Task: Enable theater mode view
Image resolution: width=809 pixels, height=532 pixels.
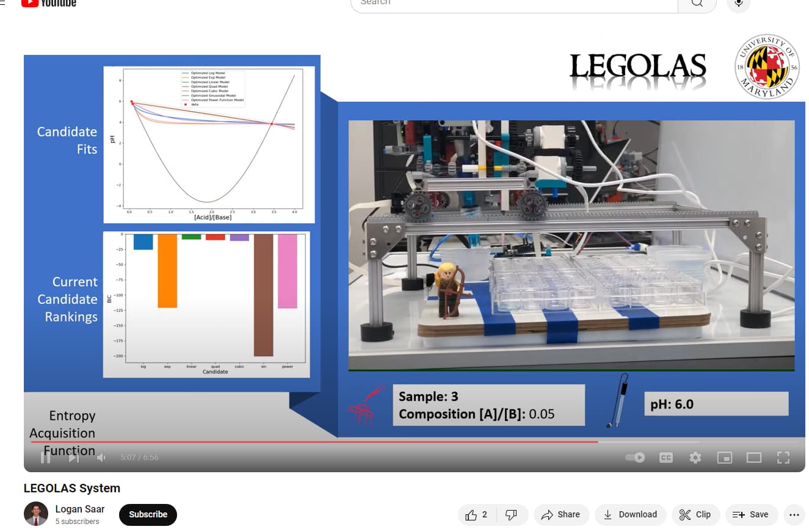Action: [x=754, y=458]
